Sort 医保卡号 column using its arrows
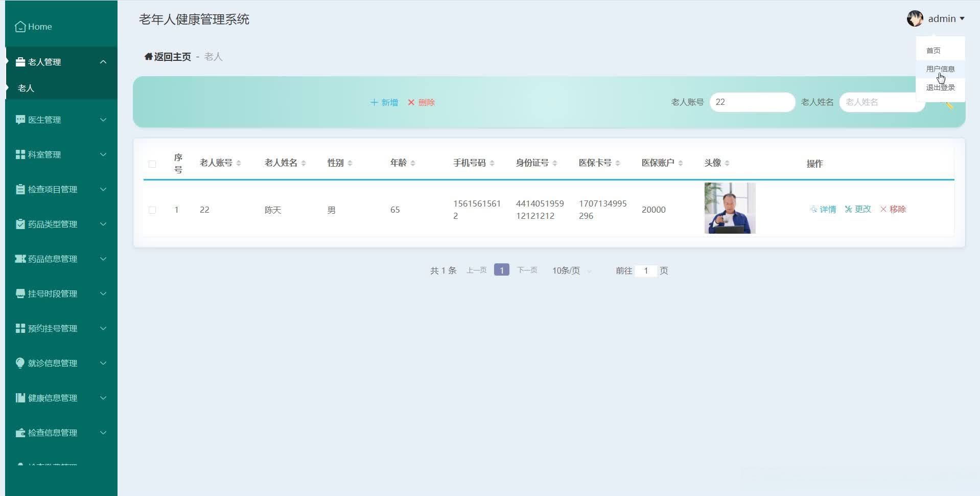This screenshot has height=496, width=980. pos(618,163)
